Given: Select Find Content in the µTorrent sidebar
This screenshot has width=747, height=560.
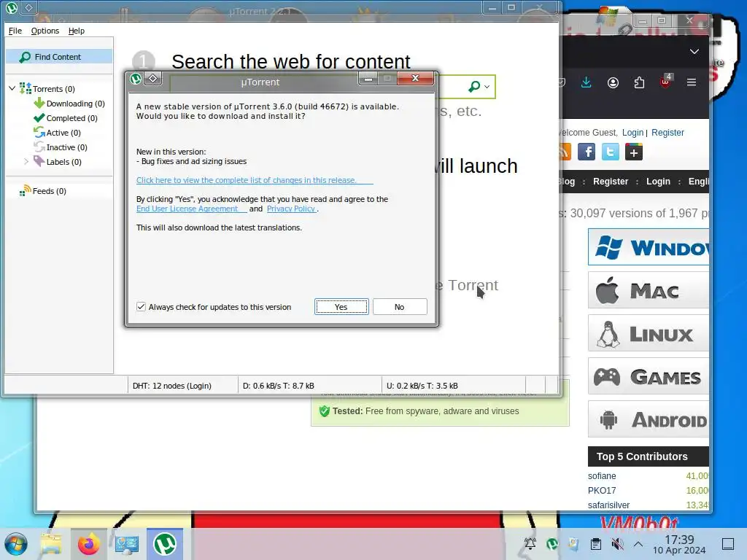Looking at the screenshot, I should click(x=59, y=57).
